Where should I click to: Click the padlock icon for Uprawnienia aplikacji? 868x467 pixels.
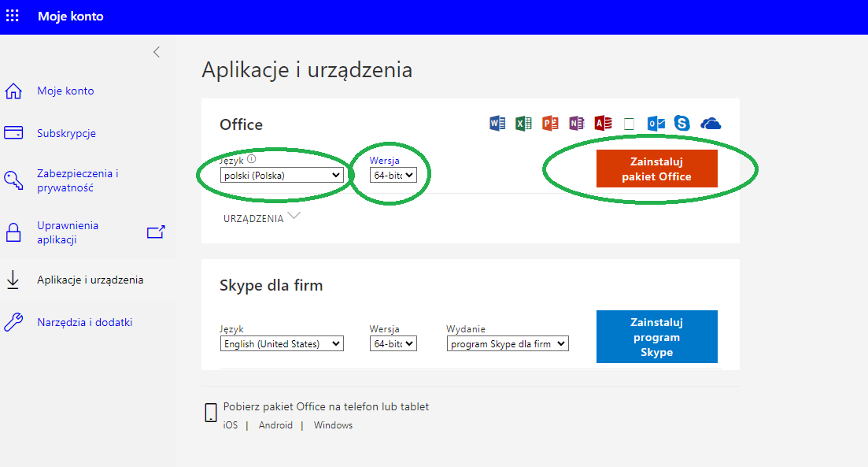[x=13, y=232]
